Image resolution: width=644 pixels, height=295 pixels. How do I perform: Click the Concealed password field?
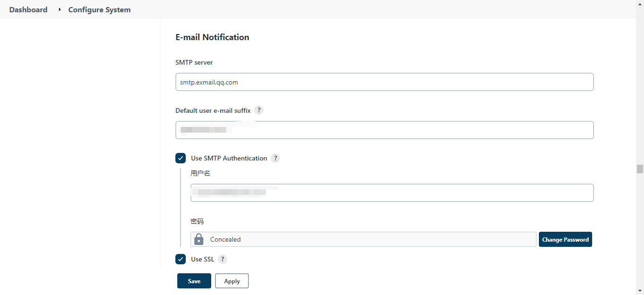click(368, 239)
